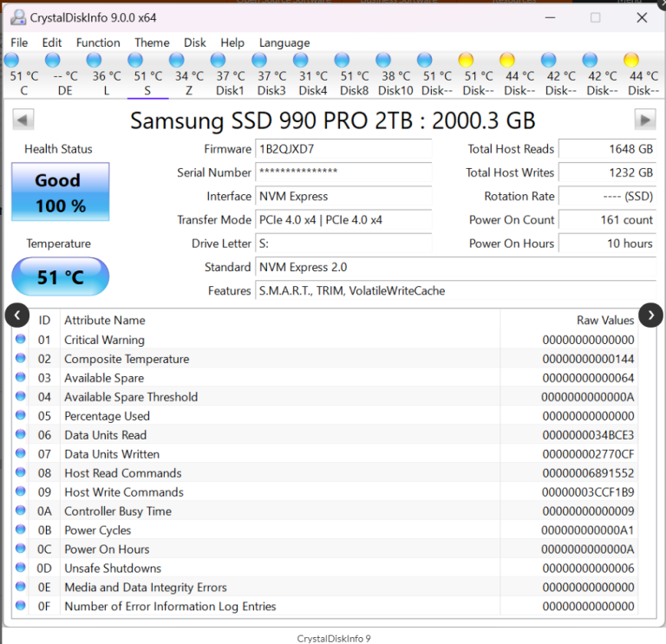Click raw value 000000000000A1
Viewport: 666px width, 644px height.
588,530
